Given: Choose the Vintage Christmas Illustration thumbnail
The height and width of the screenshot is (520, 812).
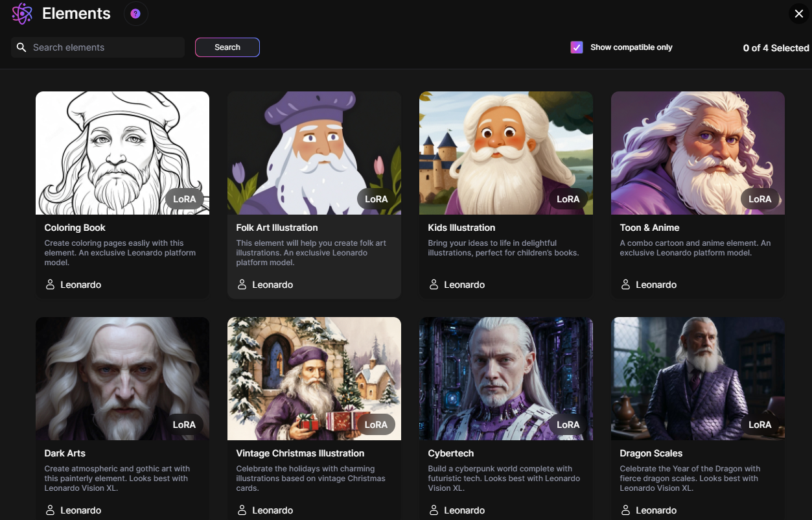Looking at the screenshot, I should pyautogui.click(x=314, y=379).
